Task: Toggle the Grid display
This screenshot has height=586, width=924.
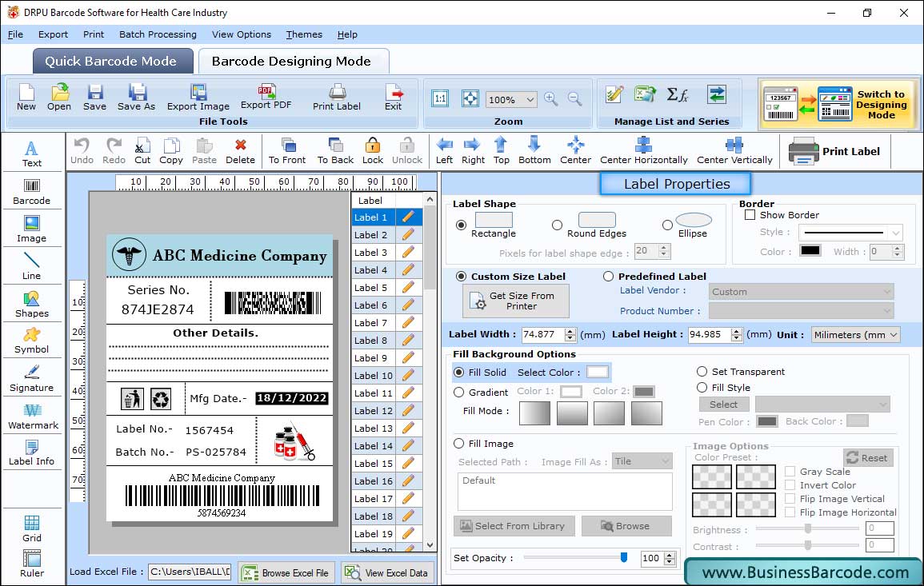Action: pyautogui.click(x=32, y=529)
